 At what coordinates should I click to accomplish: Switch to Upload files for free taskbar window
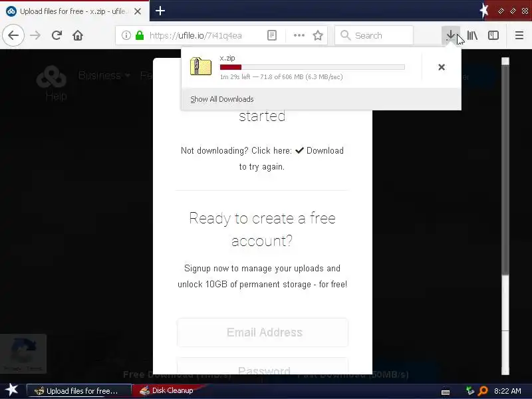[78, 391]
